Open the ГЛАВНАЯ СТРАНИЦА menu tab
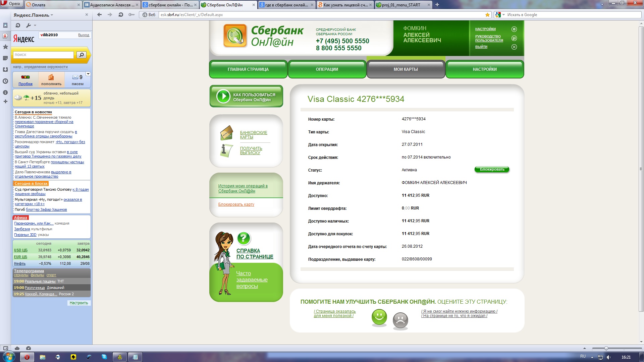Image resolution: width=644 pixels, height=362 pixels. (x=248, y=69)
